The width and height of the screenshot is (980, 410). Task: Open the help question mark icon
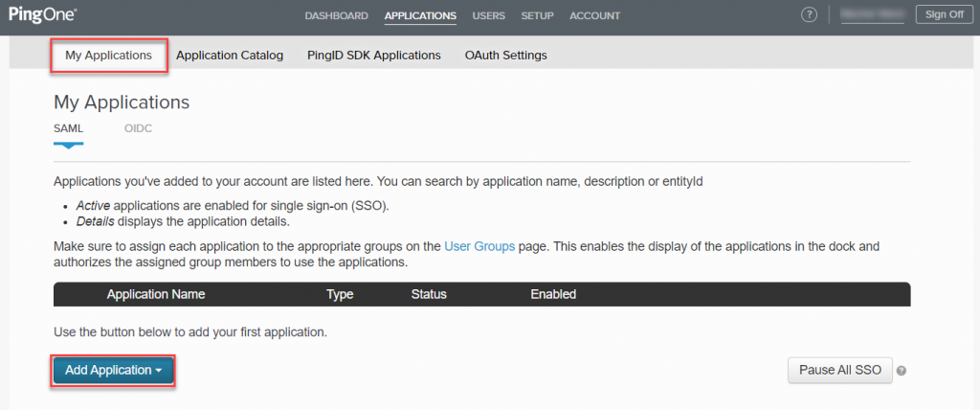pos(809,15)
